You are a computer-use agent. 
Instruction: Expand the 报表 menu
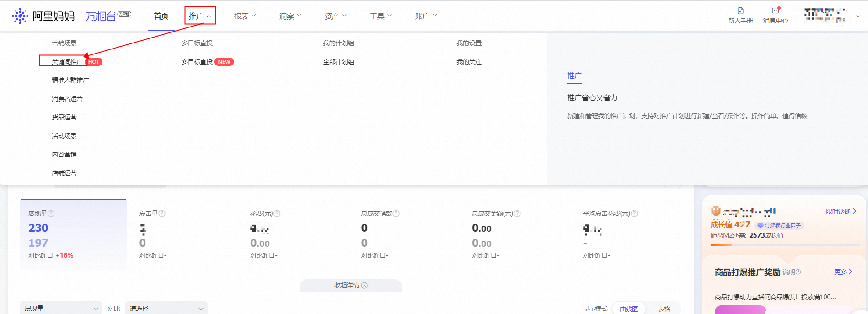click(x=245, y=16)
